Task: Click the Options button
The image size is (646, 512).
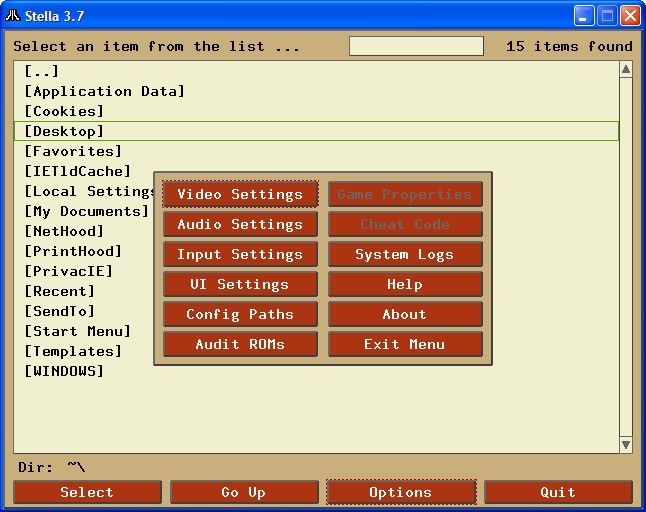Action: [x=401, y=492]
